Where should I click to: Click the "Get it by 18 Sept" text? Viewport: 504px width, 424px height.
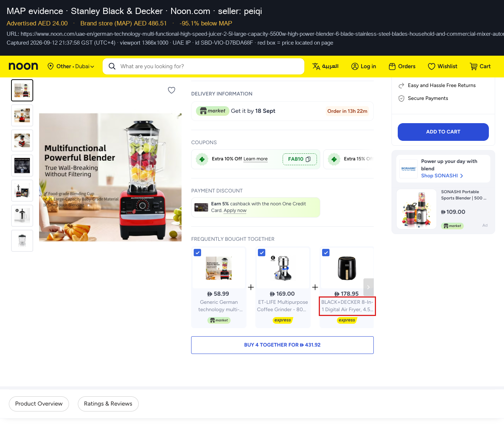(x=253, y=111)
